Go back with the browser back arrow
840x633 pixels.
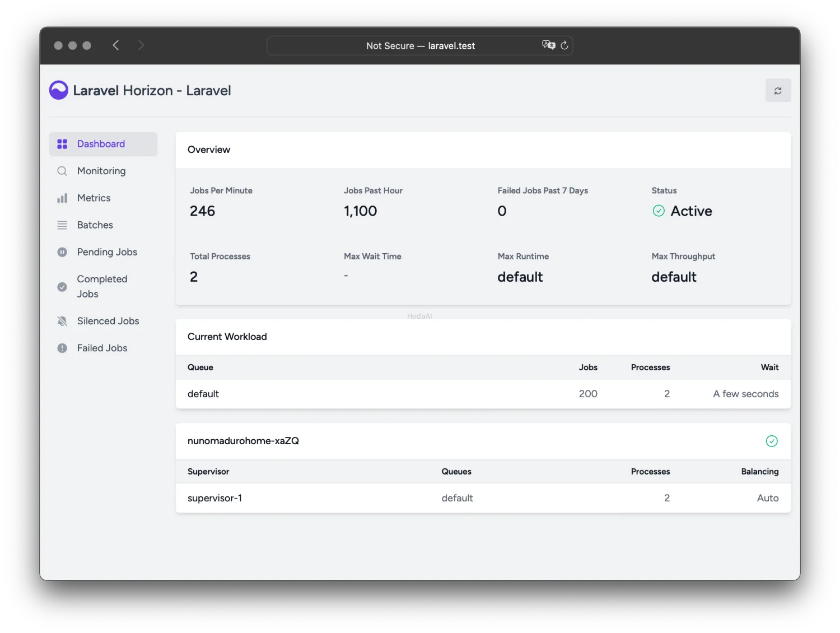(x=116, y=45)
